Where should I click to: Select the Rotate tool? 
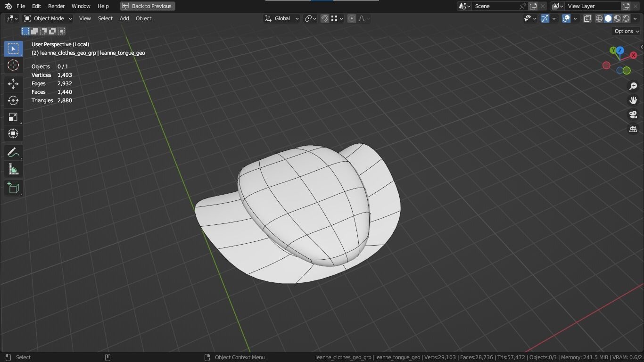pos(13,100)
